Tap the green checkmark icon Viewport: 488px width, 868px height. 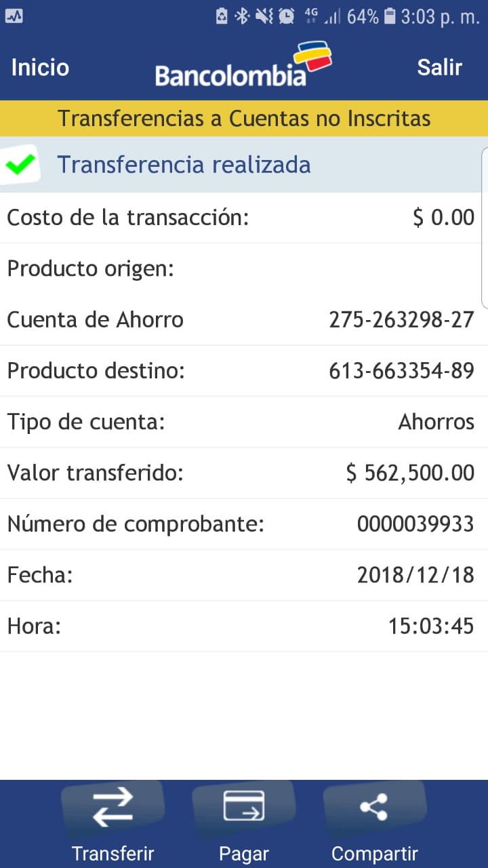coord(21,165)
